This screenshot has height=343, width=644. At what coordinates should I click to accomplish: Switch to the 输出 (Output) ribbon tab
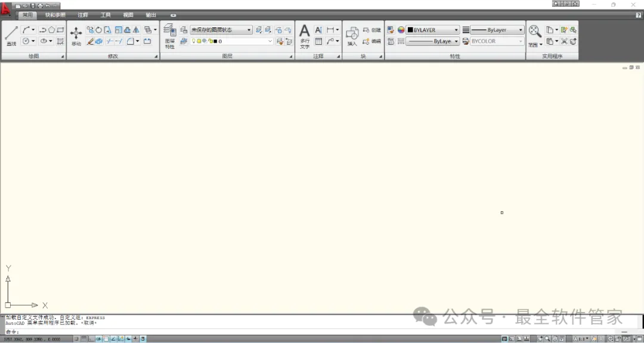[x=151, y=15]
